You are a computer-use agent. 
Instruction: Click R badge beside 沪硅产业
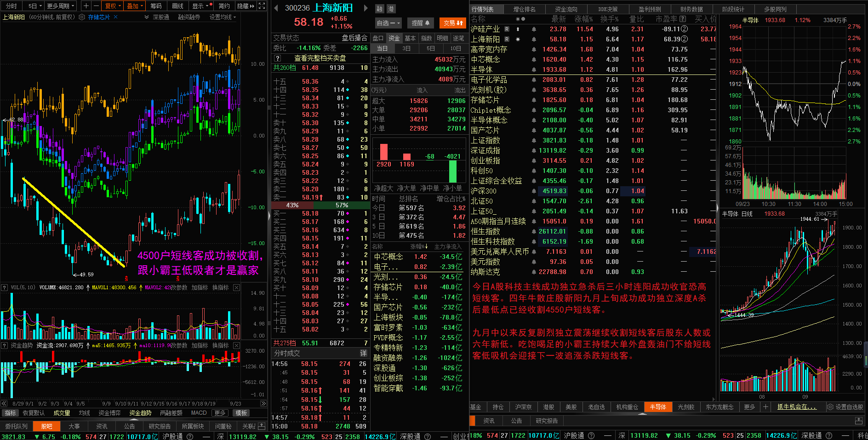(507, 29)
